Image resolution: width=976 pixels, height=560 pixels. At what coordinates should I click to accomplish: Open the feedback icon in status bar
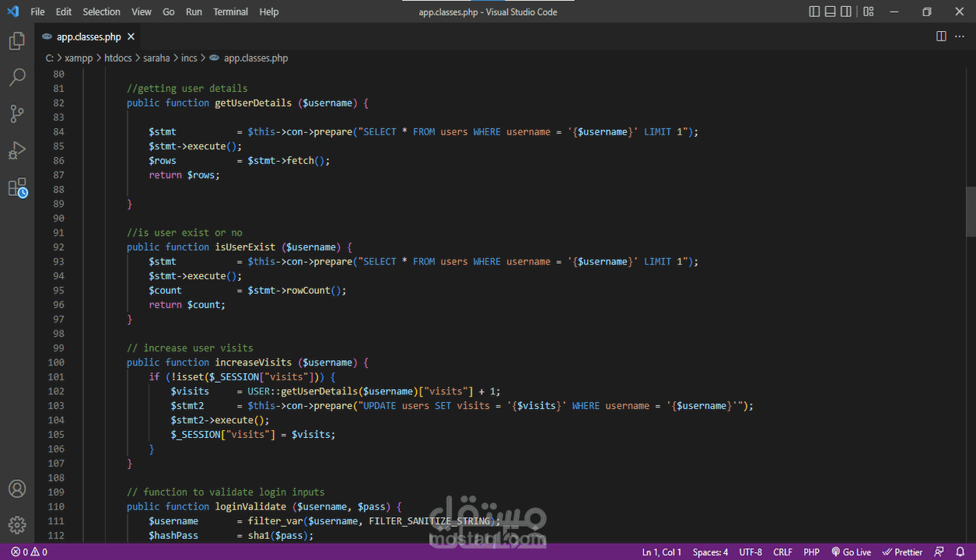point(939,552)
